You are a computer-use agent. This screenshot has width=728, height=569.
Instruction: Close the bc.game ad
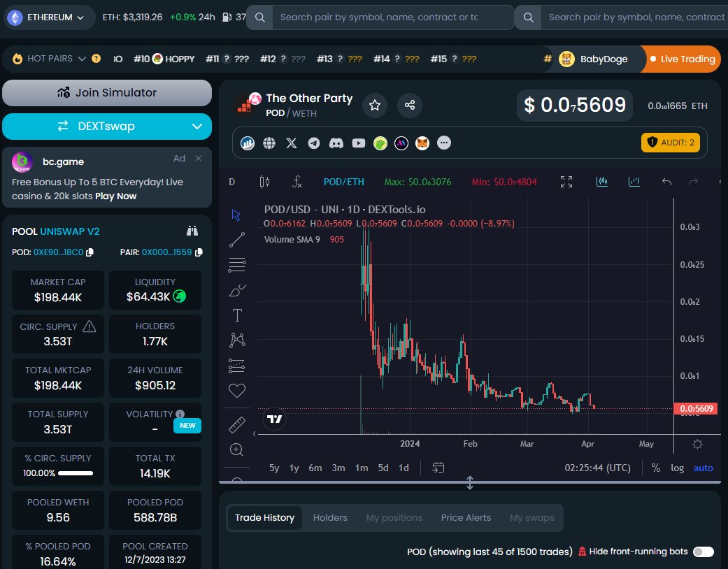coord(199,158)
